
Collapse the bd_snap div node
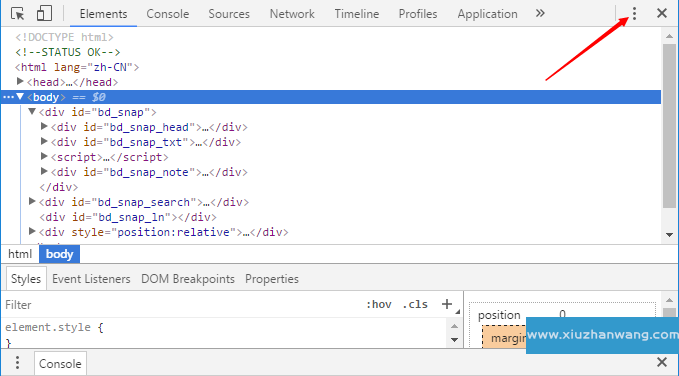(32, 112)
